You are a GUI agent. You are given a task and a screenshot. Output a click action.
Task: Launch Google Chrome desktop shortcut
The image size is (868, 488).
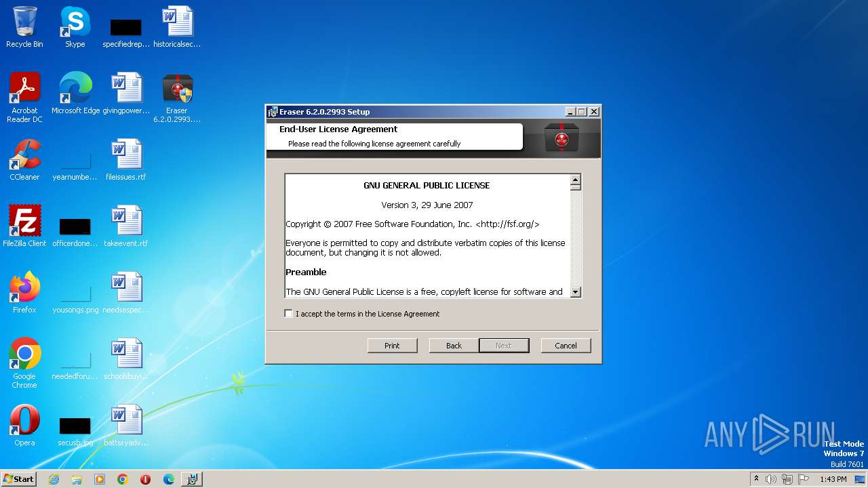click(x=24, y=363)
